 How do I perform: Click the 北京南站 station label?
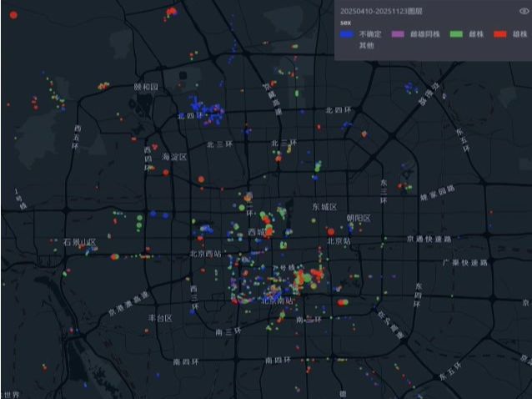pos(279,301)
